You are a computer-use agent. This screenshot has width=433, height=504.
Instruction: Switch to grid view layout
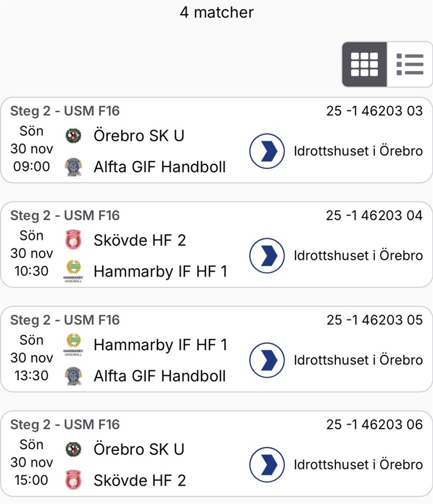tap(364, 64)
